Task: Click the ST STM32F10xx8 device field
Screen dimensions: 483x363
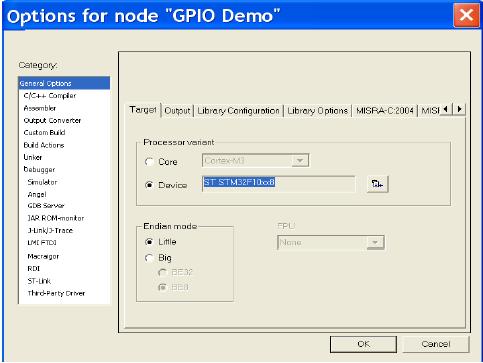Action: pyautogui.click(x=279, y=184)
